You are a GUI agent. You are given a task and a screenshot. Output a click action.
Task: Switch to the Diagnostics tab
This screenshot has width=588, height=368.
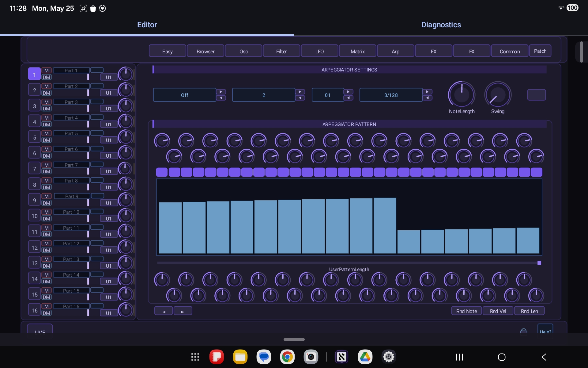441,25
